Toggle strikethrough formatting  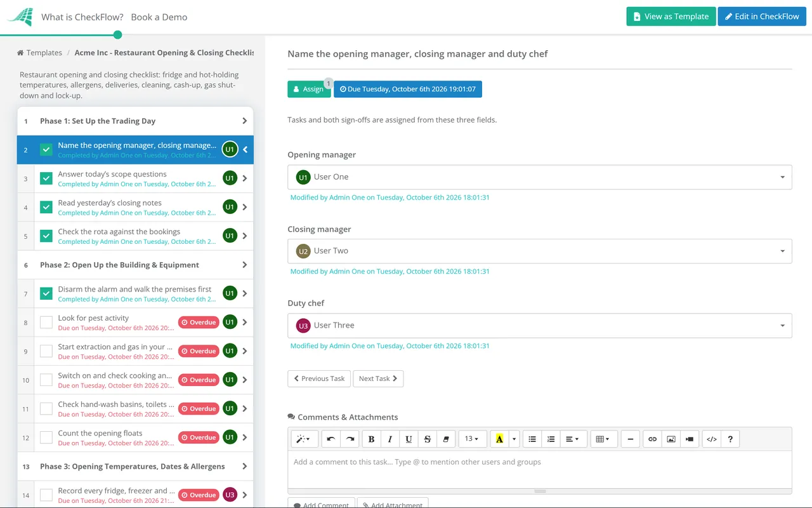[x=427, y=439]
